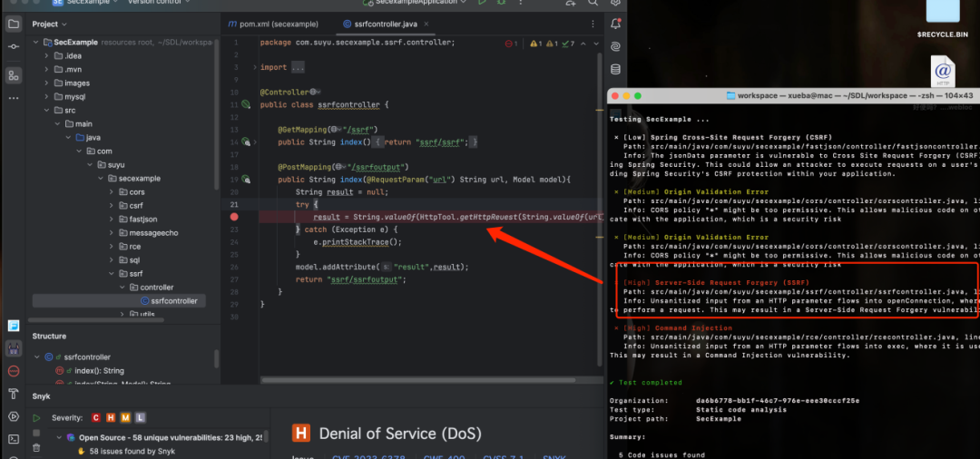Run the Snyk scan with green play icon
Viewport: 980px width, 459px height.
(x=36, y=417)
